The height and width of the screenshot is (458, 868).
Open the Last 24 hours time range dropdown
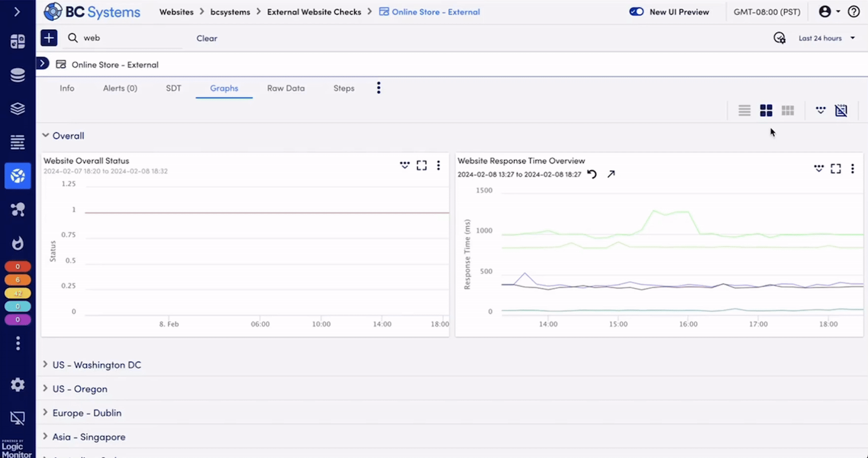pos(824,38)
